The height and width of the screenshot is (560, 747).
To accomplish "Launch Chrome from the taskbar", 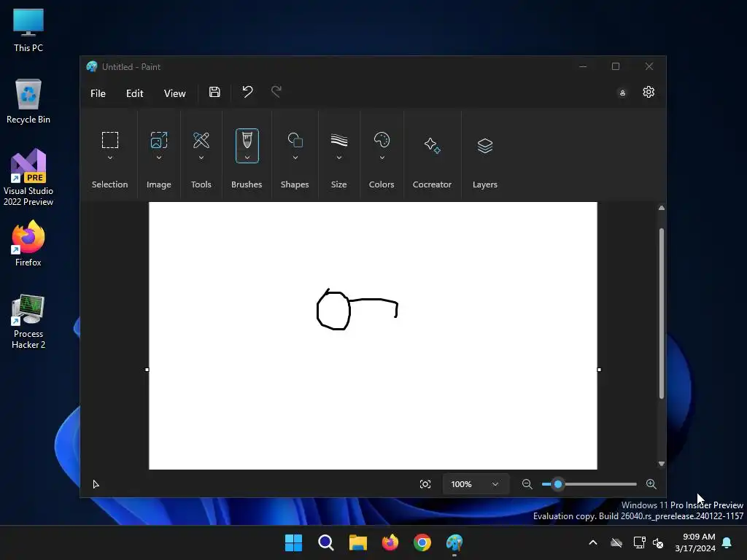I will pos(422,542).
